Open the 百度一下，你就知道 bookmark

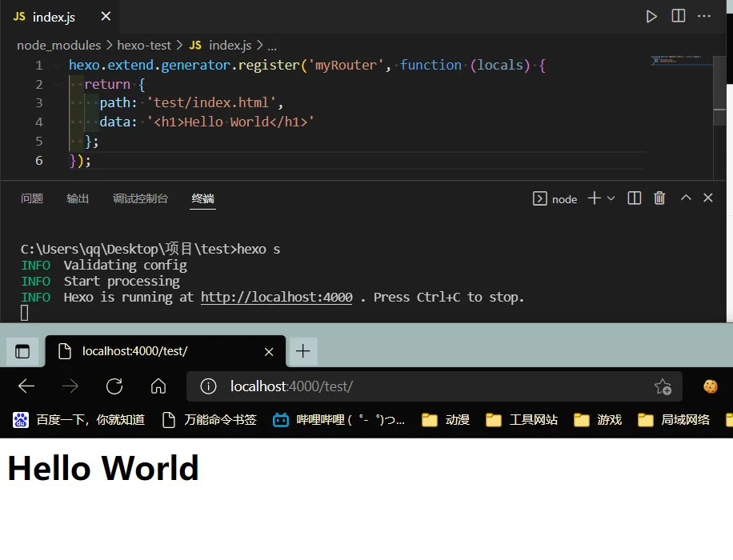(78, 420)
